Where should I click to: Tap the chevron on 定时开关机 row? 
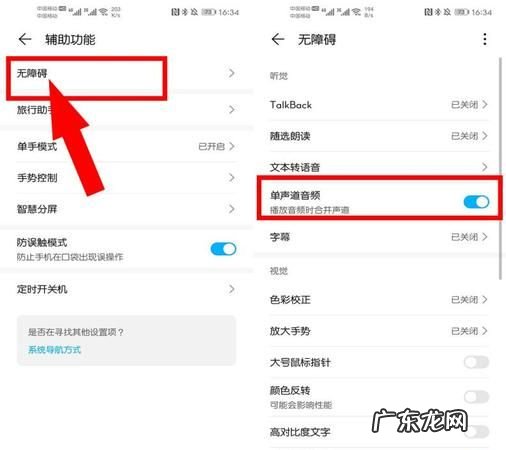(x=232, y=289)
